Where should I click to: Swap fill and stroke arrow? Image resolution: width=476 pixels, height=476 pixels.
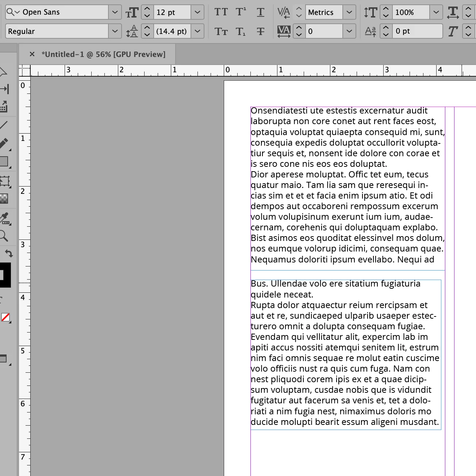pyautogui.click(x=9, y=253)
